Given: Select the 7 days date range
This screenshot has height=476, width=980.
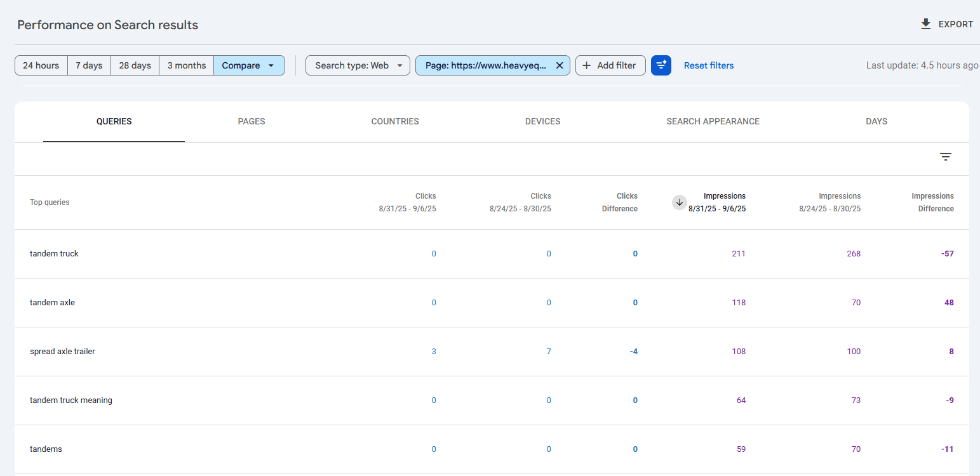Looking at the screenshot, I should [89, 65].
